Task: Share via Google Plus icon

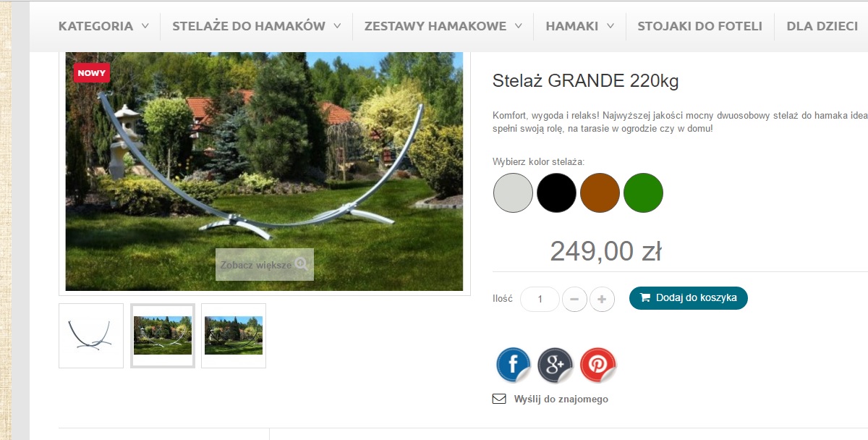Action: click(x=556, y=365)
